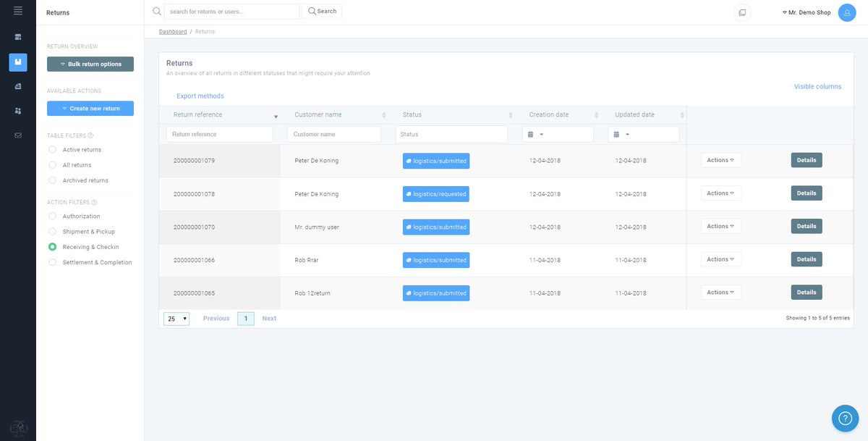Sort by Customer name column arrows
The width and height of the screenshot is (868, 441).
383,115
